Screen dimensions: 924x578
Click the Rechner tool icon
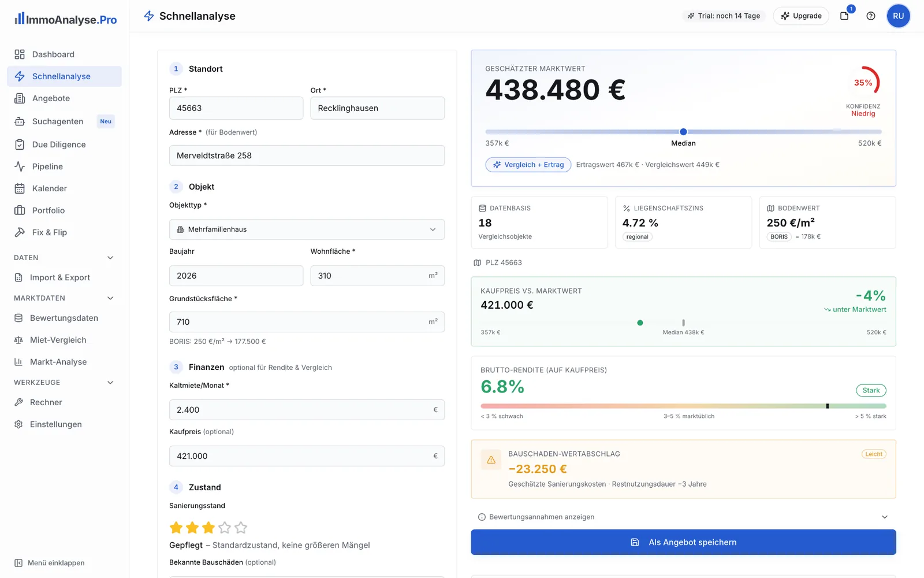coord(18,402)
